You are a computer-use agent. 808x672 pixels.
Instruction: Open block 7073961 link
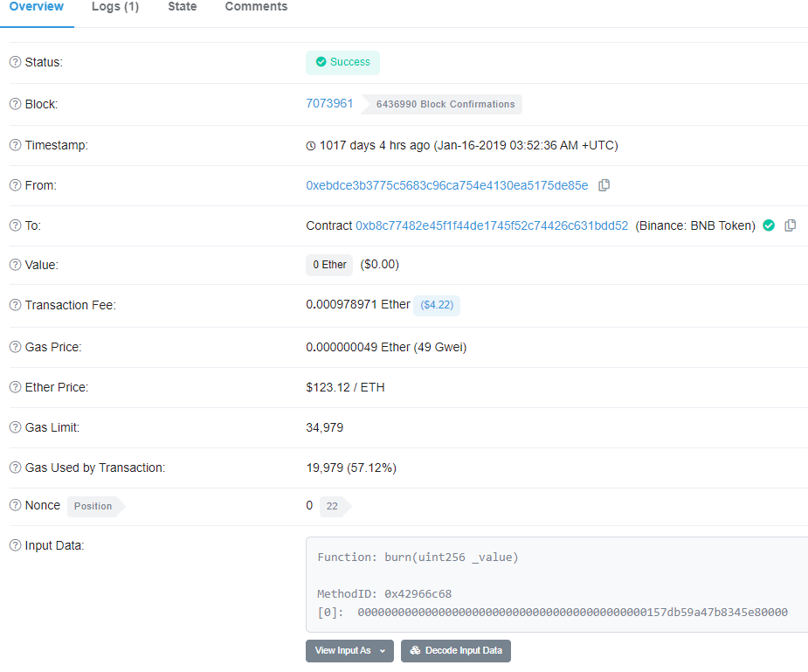pyautogui.click(x=329, y=103)
